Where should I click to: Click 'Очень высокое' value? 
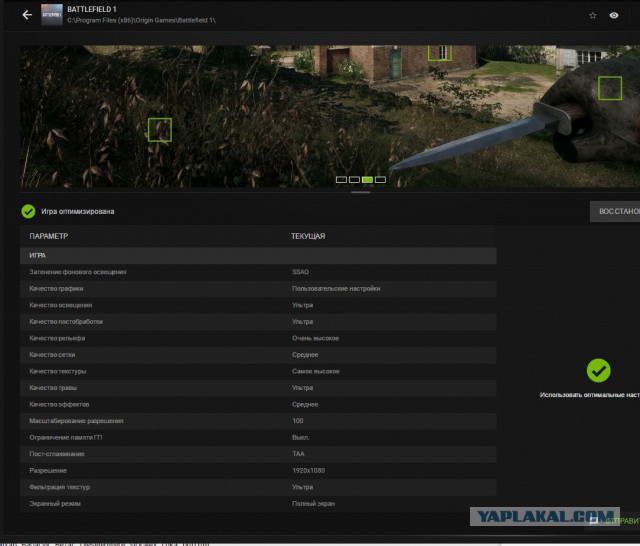(316, 338)
